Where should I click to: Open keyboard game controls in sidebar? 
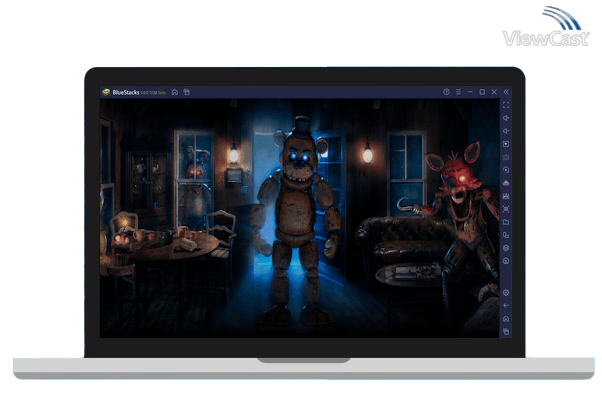(x=506, y=157)
